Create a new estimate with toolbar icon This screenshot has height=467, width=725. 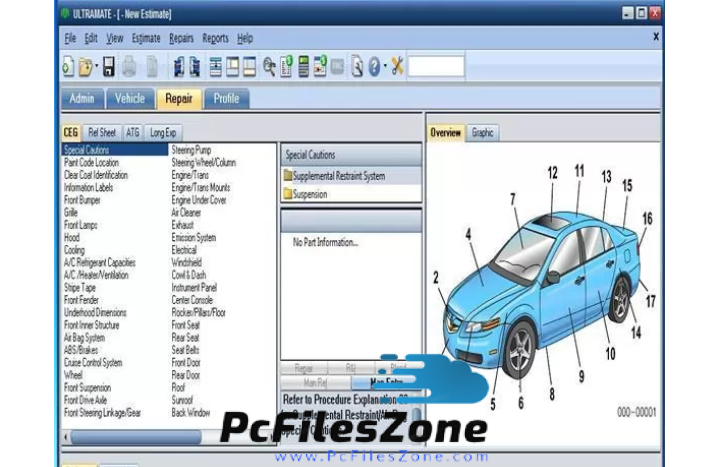(x=68, y=67)
